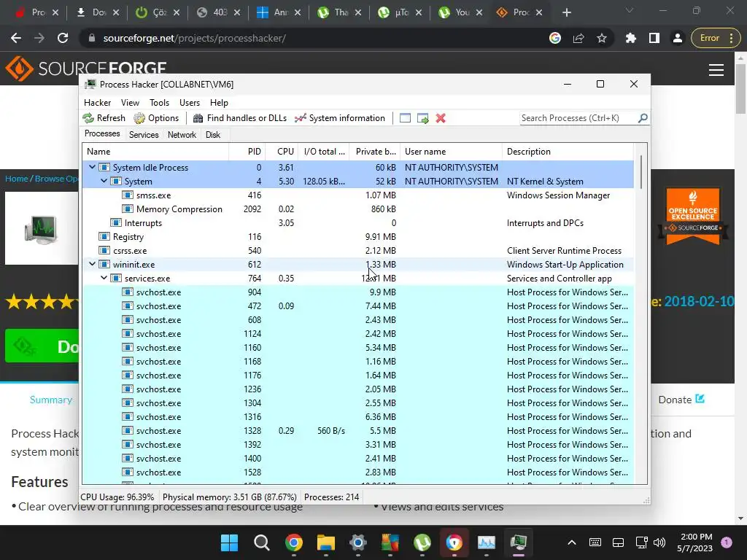Sort by the Description column header
The width and height of the screenshot is (747, 560).
point(568,152)
